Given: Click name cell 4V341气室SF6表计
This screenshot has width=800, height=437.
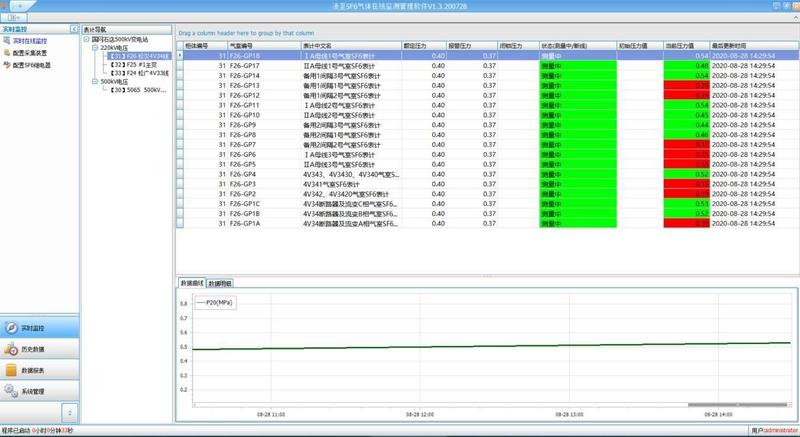Looking at the screenshot, I should coord(351,184).
